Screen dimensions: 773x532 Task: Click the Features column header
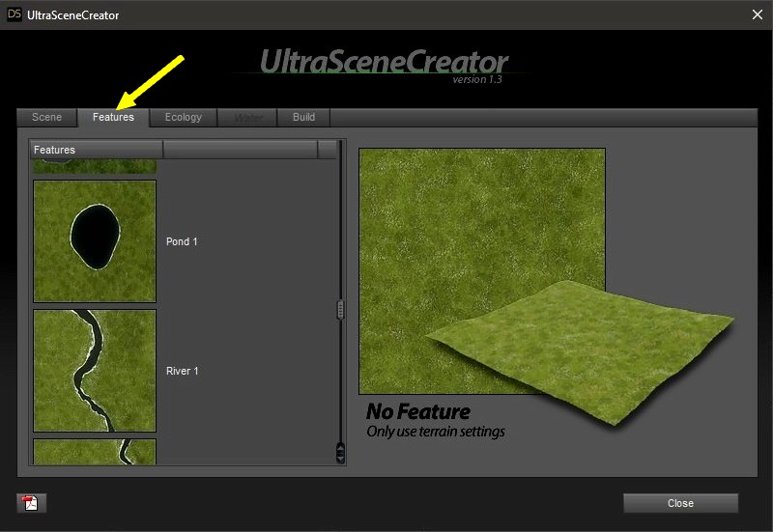point(96,150)
